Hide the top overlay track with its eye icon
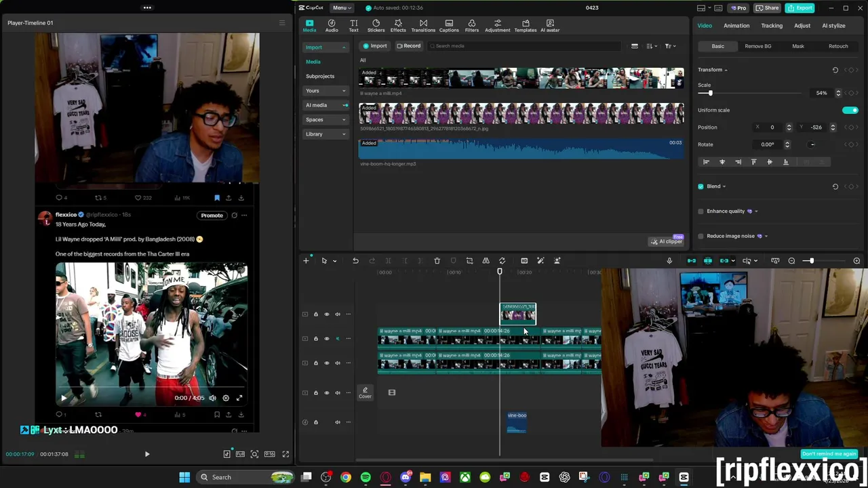The image size is (868, 488). pos(326,314)
